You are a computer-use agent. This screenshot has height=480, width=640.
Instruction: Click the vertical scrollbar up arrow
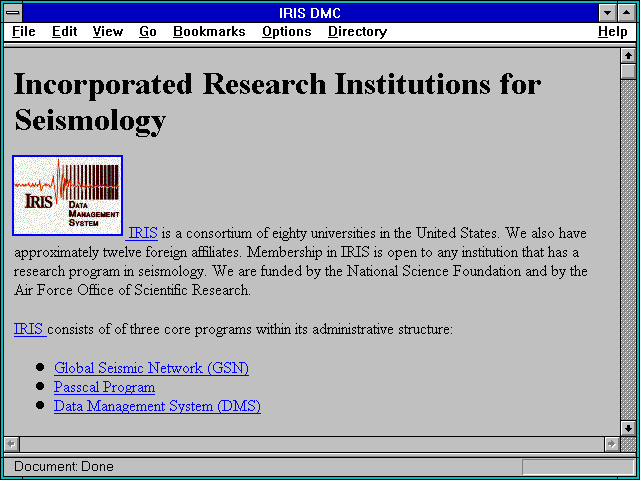[628, 56]
